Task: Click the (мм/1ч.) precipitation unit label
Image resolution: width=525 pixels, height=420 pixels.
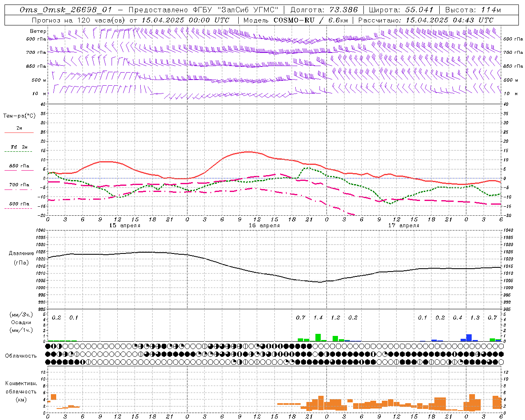Action: [21, 330]
